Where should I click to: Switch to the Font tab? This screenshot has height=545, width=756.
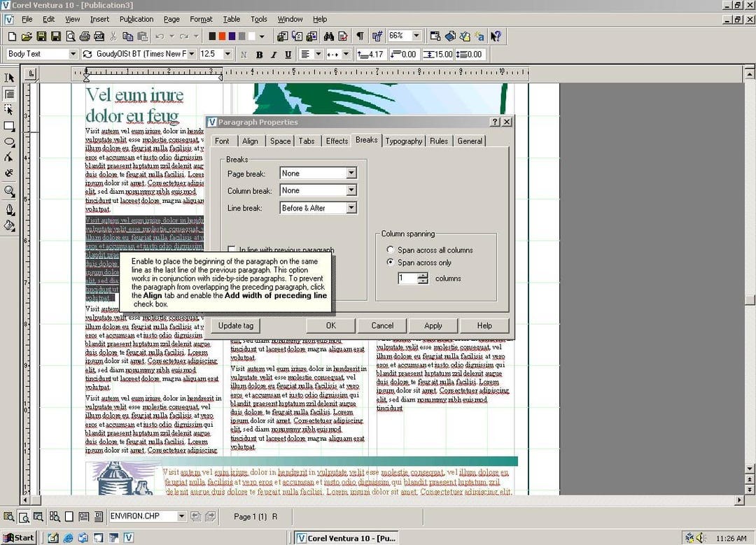pyautogui.click(x=222, y=141)
